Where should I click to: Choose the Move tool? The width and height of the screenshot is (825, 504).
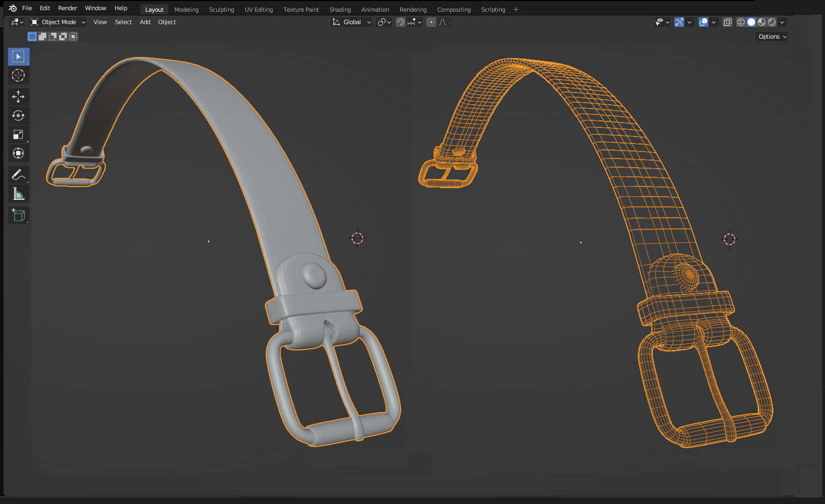point(18,97)
